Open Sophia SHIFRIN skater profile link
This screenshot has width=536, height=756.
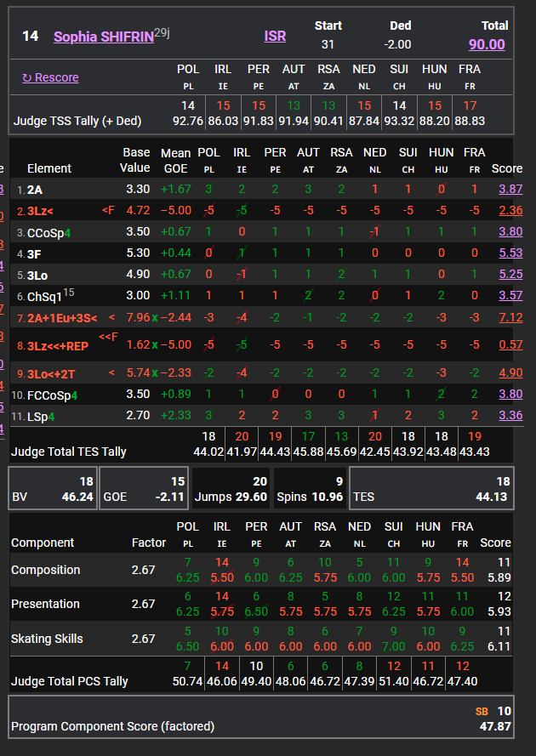point(103,37)
